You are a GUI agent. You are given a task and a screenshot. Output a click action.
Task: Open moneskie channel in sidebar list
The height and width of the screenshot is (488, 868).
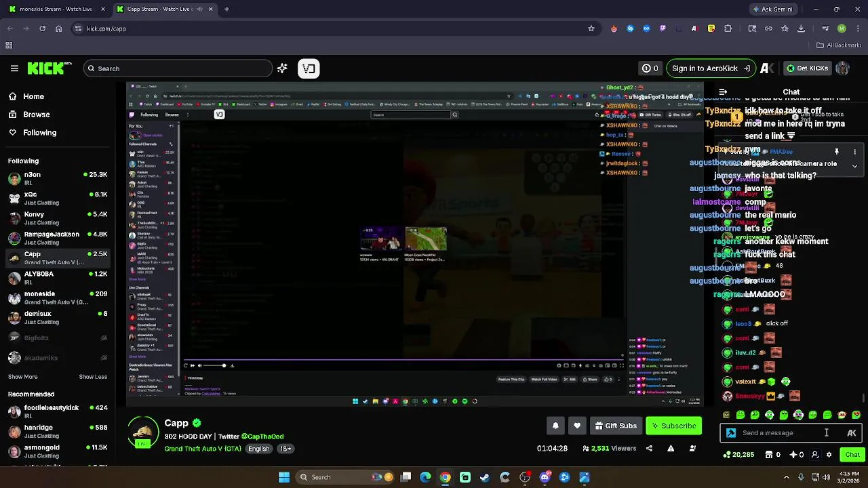point(58,298)
